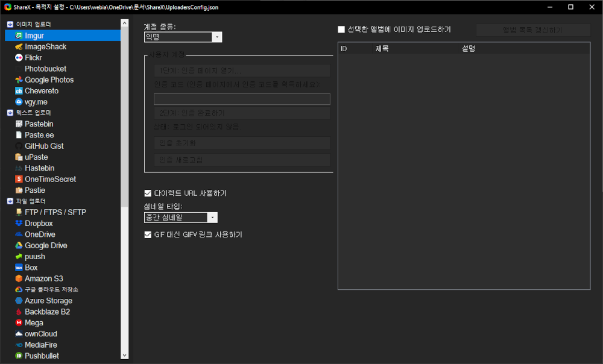Click 앨범 목록 갱신하기 button
603x364 pixels.
[x=533, y=30]
